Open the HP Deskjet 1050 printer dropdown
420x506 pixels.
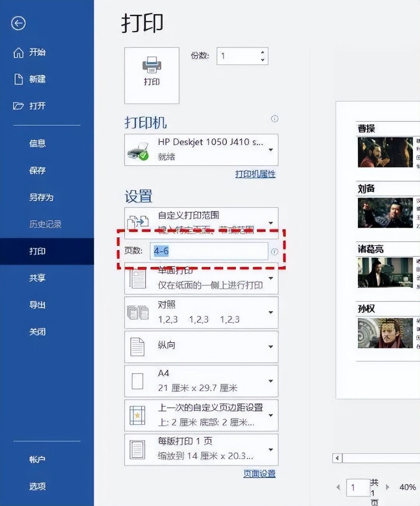[201, 150]
